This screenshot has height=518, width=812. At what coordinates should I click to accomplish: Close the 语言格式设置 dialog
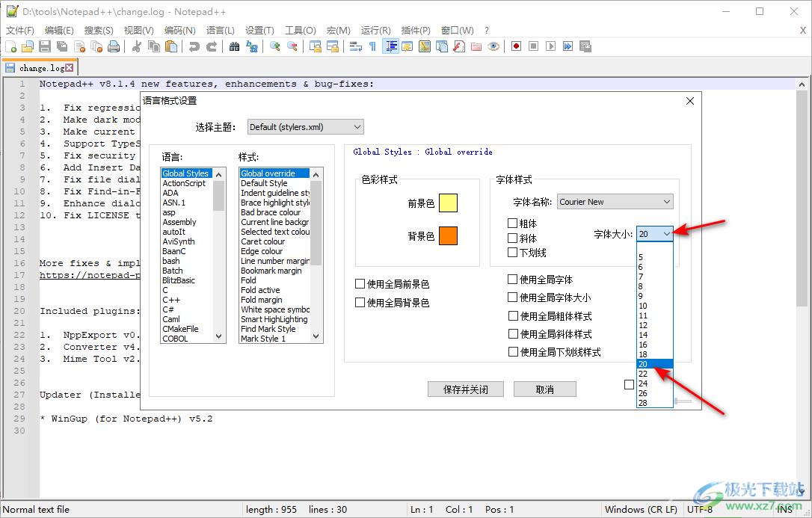(x=690, y=101)
